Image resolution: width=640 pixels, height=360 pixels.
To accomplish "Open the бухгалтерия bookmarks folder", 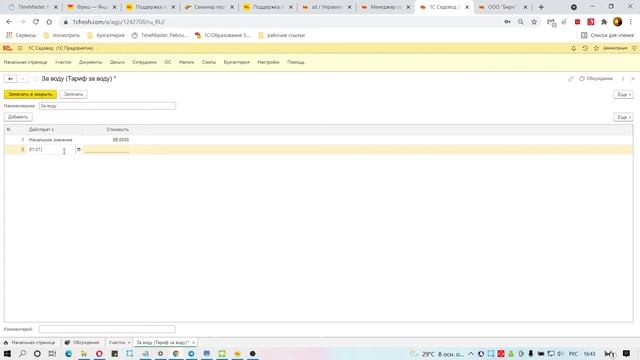I will click(106, 35).
